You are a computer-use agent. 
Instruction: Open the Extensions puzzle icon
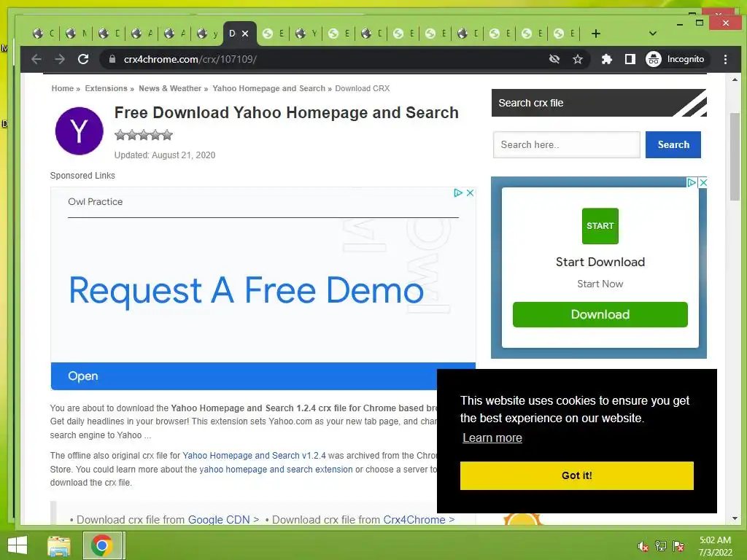point(606,59)
